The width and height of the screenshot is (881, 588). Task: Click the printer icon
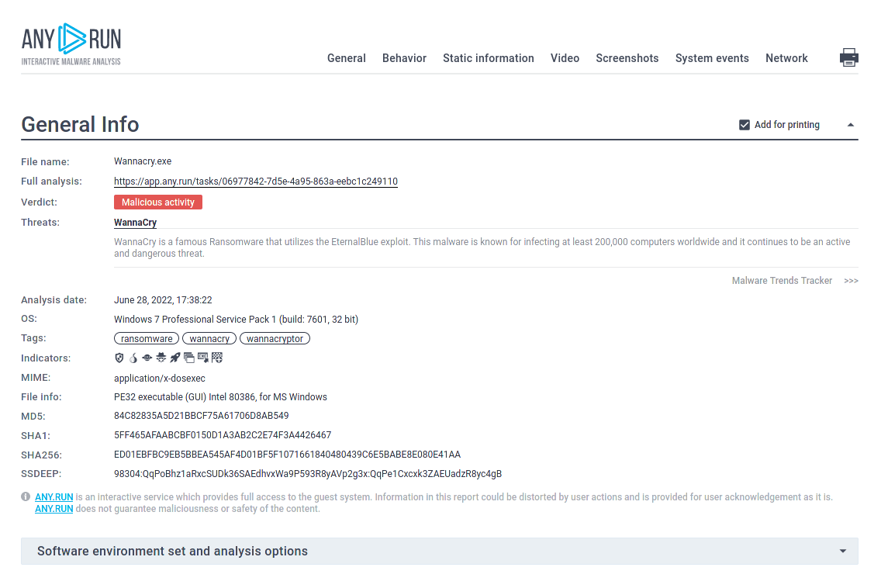click(849, 57)
